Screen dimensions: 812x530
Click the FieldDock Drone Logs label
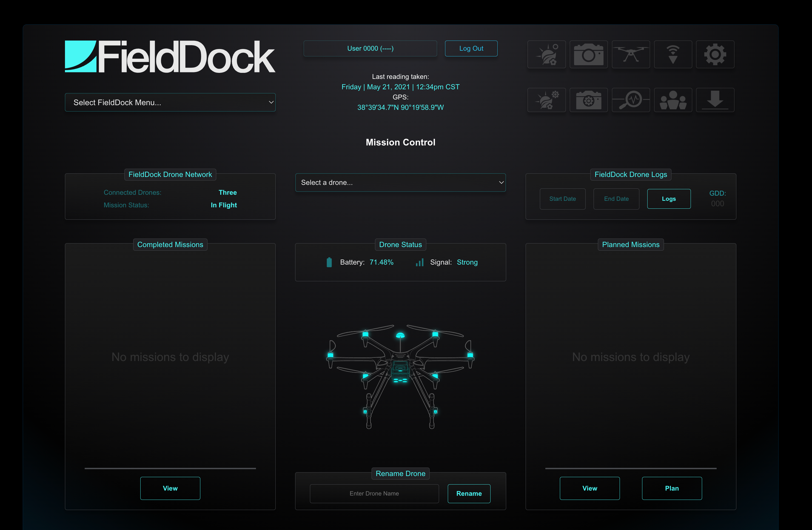coord(631,175)
